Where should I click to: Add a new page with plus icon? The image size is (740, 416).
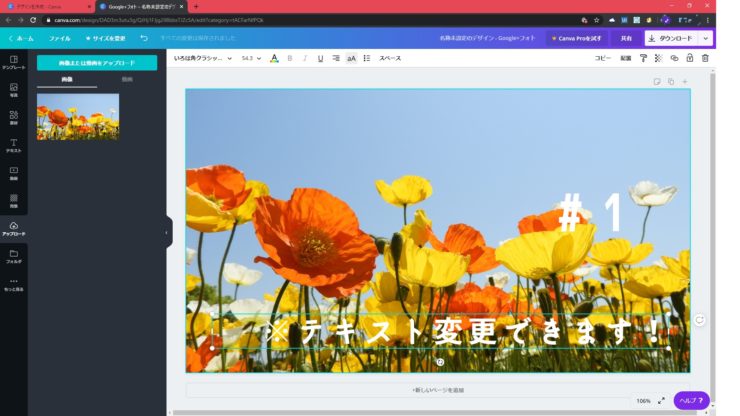click(685, 82)
